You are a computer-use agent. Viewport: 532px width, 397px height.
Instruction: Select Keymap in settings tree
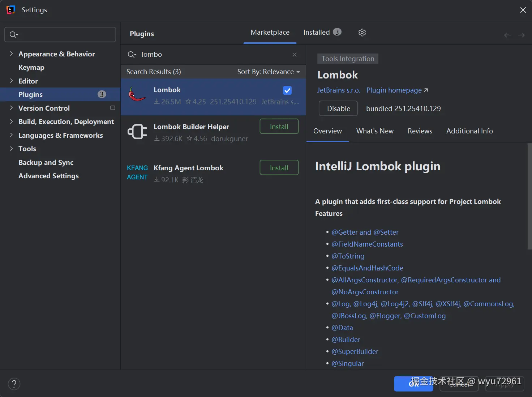(31, 68)
